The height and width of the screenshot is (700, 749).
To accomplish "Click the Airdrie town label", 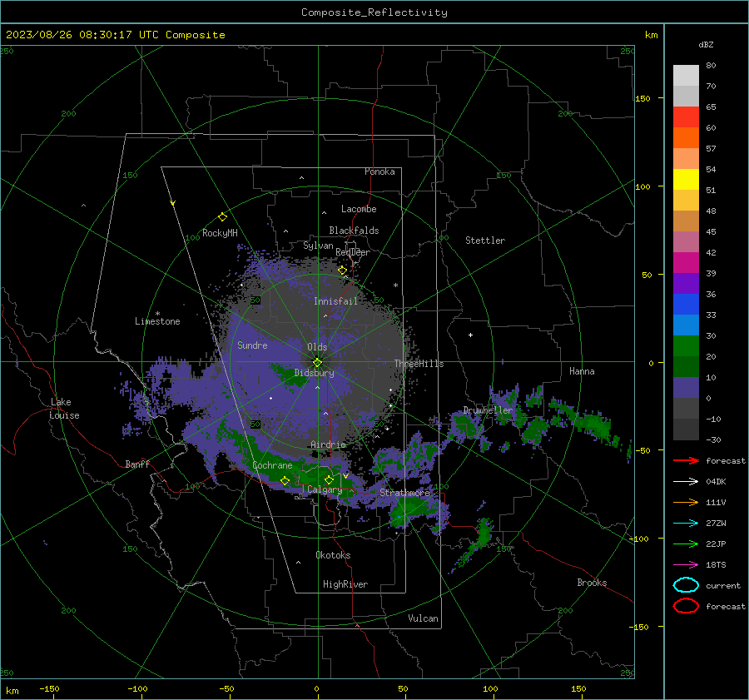I will [328, 444].
